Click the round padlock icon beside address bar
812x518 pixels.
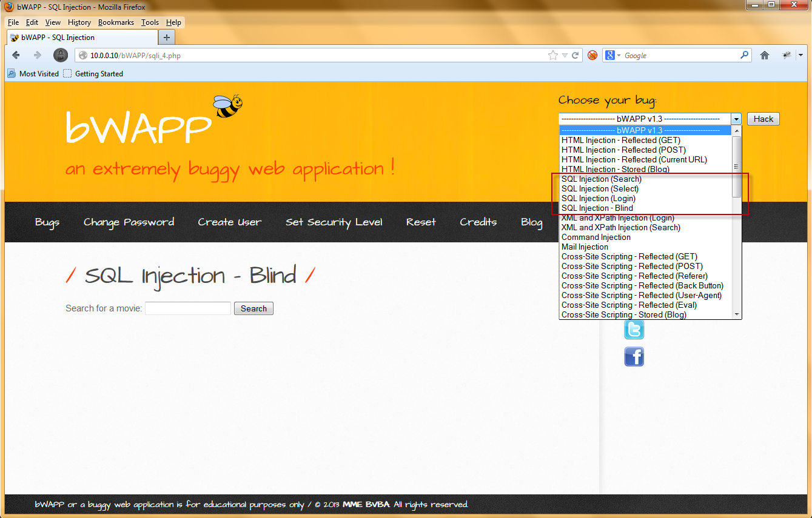[x=61, y=55]
